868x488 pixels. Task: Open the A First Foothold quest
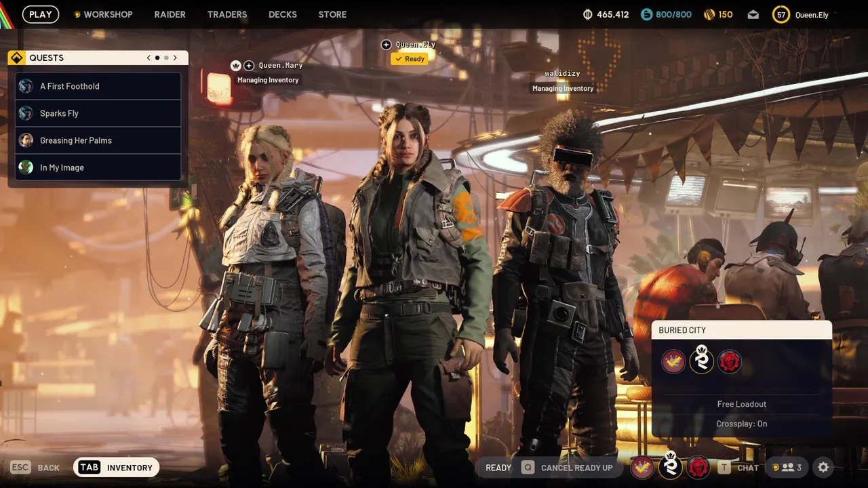click(98, 86)
